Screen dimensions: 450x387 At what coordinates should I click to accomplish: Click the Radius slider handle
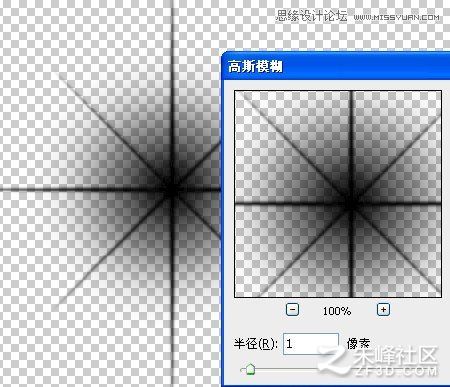[x=249, y=369]
